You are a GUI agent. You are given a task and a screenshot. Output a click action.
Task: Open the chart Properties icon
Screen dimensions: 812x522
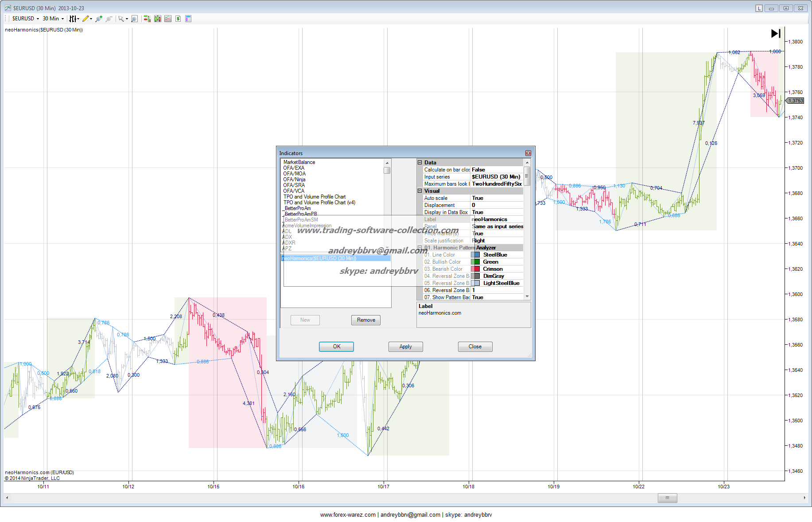(x=188, y=19)
